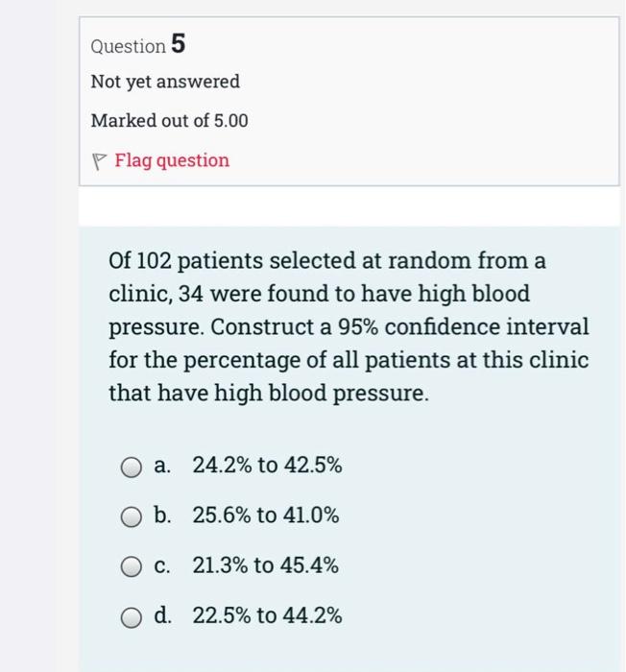The height and width of the screenshot is (672, 626).
Task: Pick the answer text '21.3% to 45.4%'
Action: [266, 566]
